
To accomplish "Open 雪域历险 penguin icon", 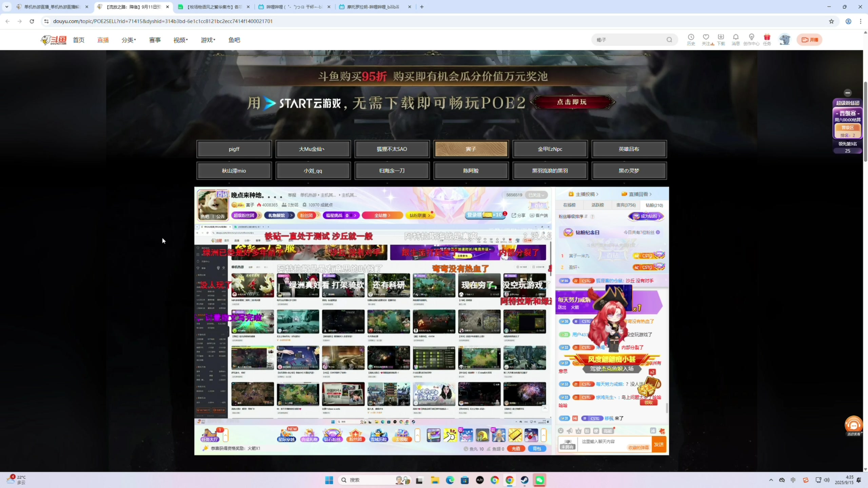I will point(378,435).
